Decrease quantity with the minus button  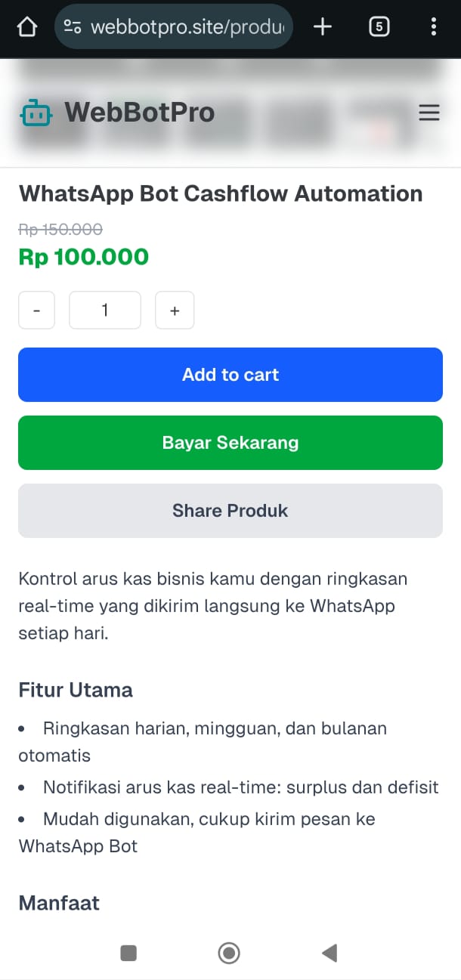pos(37,311)
